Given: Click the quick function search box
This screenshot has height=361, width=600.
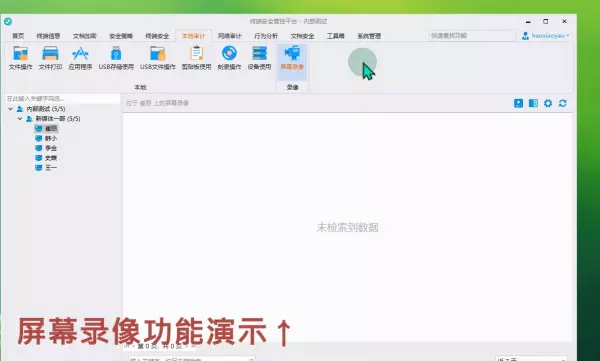Looking at the screenshot, I should [x=471, y=36].
